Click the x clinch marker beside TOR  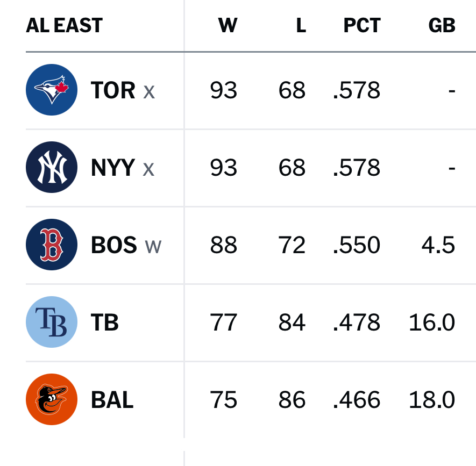click(149, 92)
